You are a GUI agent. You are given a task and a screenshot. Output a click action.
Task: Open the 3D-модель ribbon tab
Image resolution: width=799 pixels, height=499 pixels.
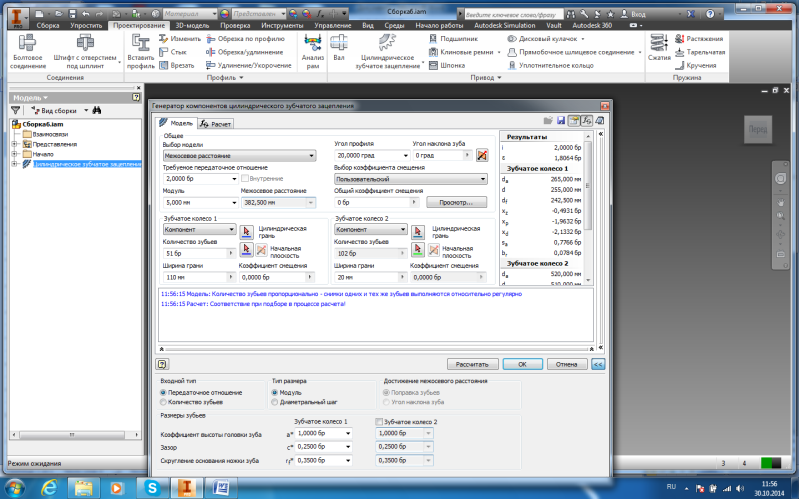192,25
